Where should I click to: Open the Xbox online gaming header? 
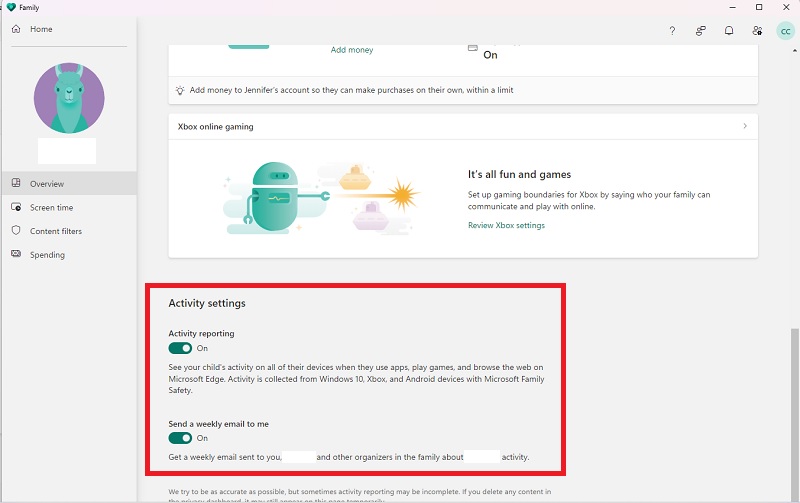click(x=463, y=126)
